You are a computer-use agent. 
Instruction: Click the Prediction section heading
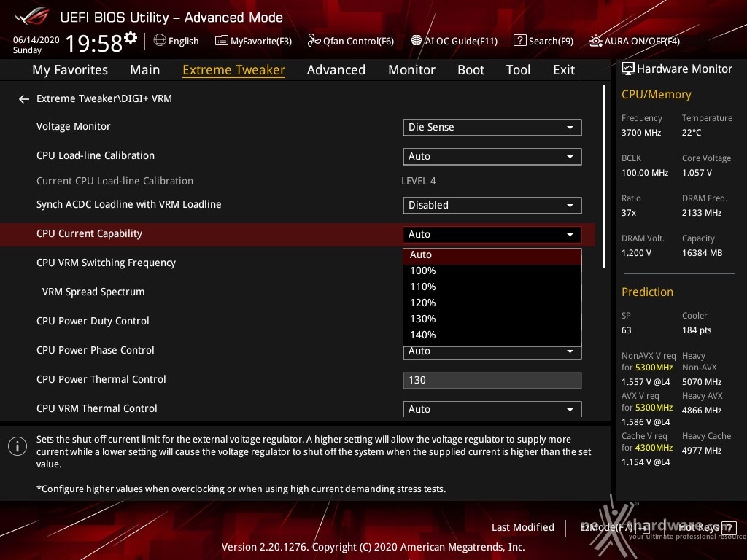point(648,292)
